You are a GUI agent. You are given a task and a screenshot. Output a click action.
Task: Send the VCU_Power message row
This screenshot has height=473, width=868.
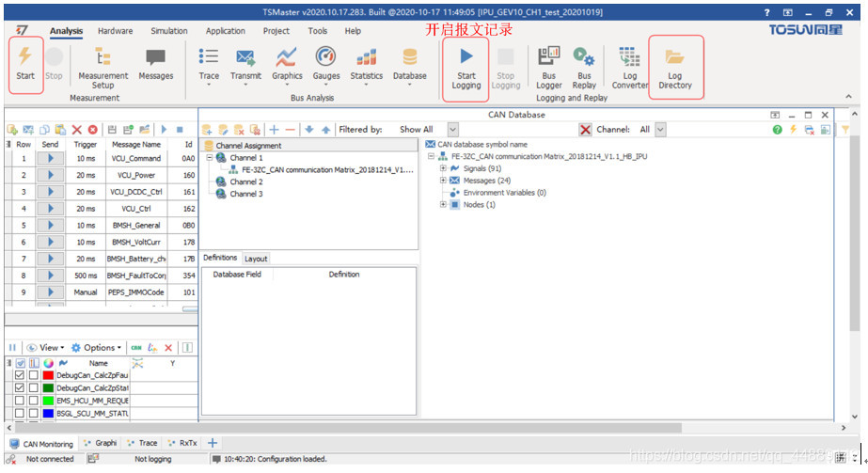(x=51, y=175)
